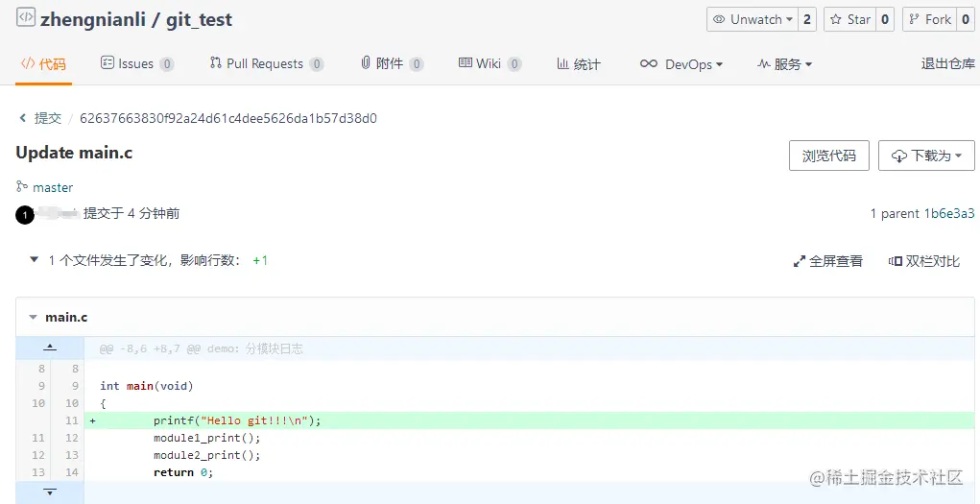The height and width of the screenshot is (504, 980).
Task: Click the star count 0
Action: tap(884, 19)
